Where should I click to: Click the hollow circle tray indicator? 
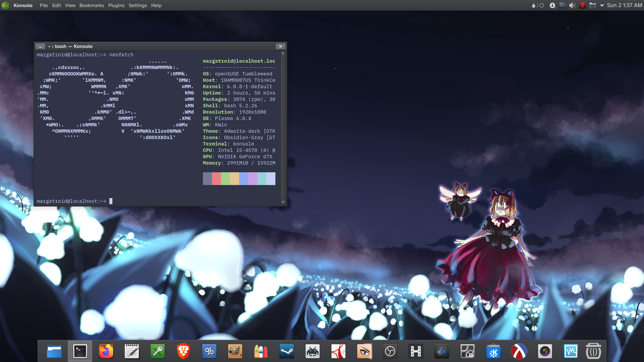(542, 5)
